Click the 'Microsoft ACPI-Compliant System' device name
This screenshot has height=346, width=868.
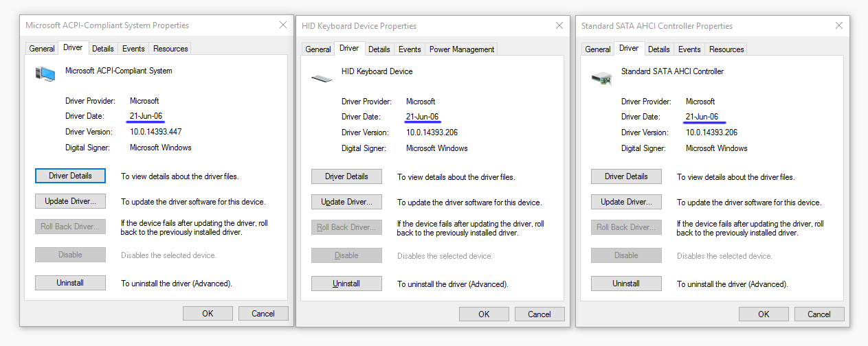point(119,71)
